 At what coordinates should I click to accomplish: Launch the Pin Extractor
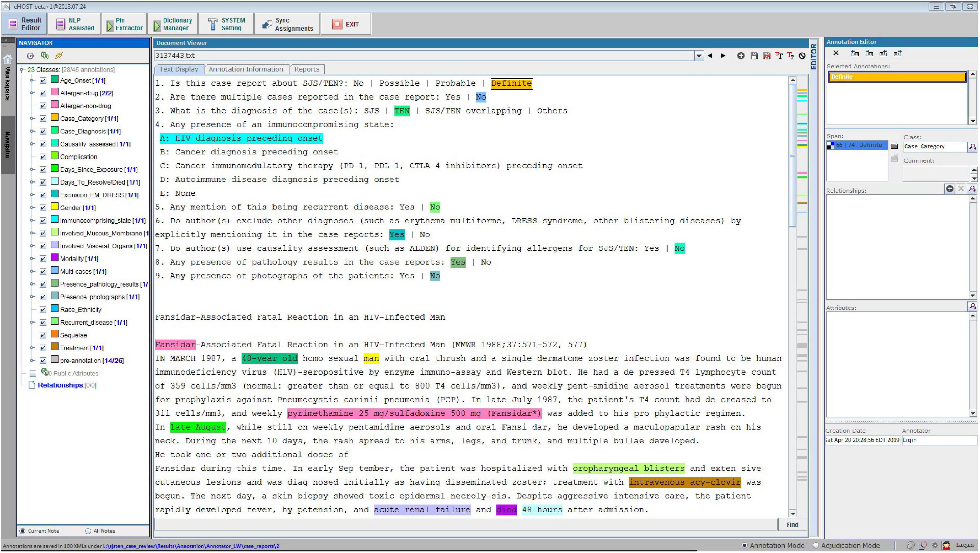(x=124, y=24)
